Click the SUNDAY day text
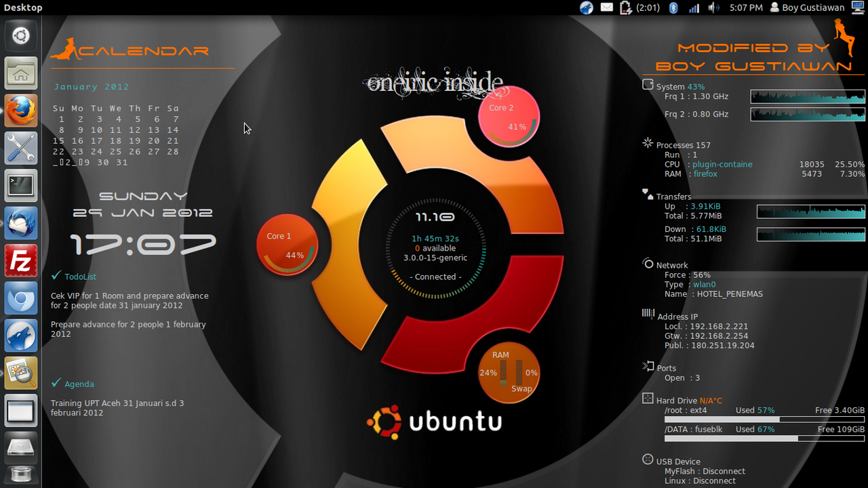Viewport: 868px width, 488px height. (143, 197)
